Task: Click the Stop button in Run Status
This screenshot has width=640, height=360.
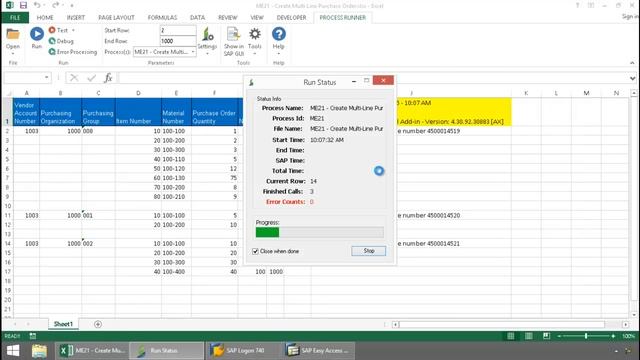Action: [369, 251]
